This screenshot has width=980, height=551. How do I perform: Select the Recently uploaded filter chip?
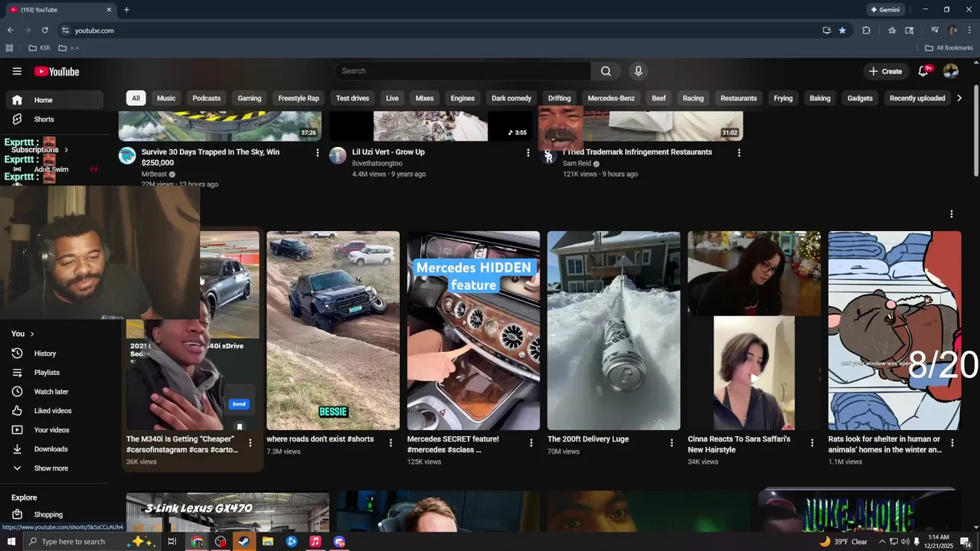(917, 98)
